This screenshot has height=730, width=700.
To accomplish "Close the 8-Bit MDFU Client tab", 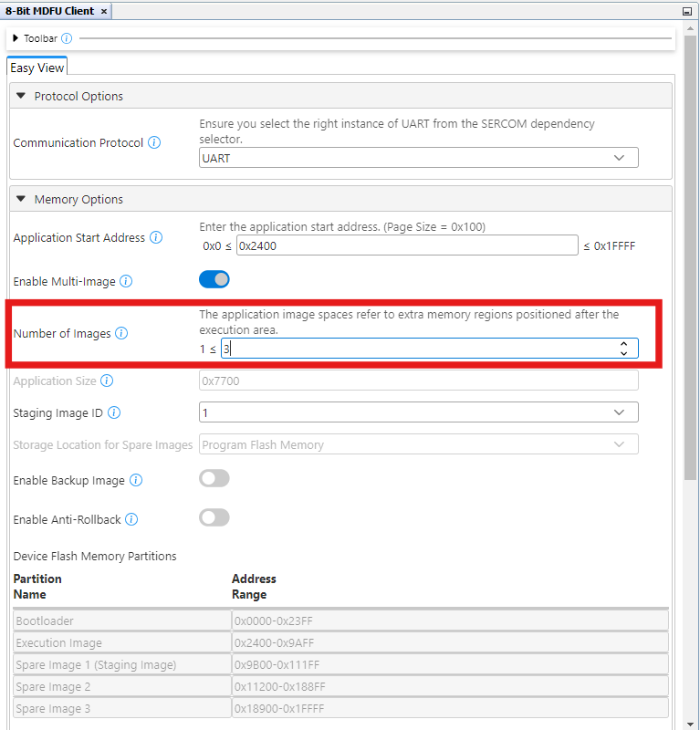I will tap(104, 11).
